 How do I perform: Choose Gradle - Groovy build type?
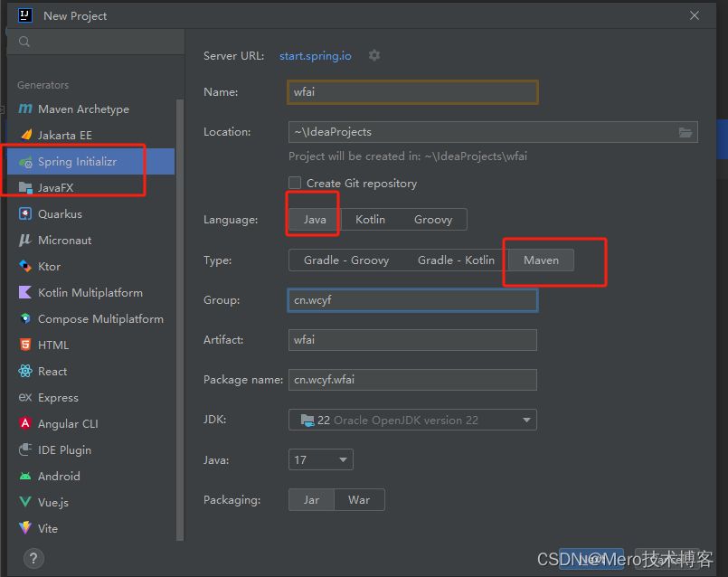point(345,260)
